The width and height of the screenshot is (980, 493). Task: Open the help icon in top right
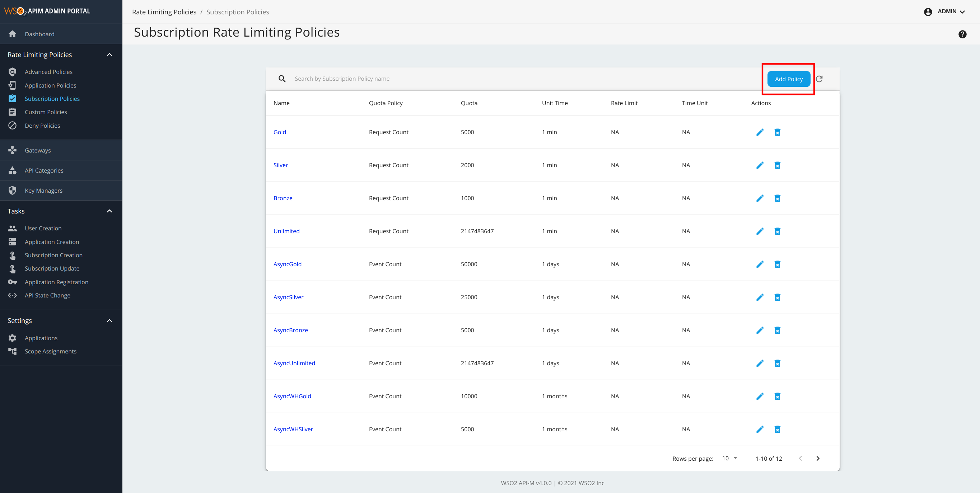pos(963,34)
